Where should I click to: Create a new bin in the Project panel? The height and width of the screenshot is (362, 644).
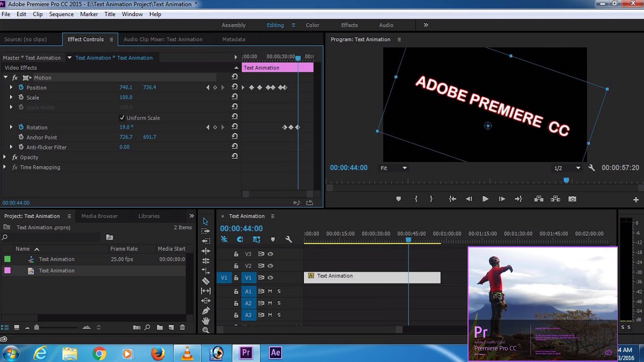(159, 327)
